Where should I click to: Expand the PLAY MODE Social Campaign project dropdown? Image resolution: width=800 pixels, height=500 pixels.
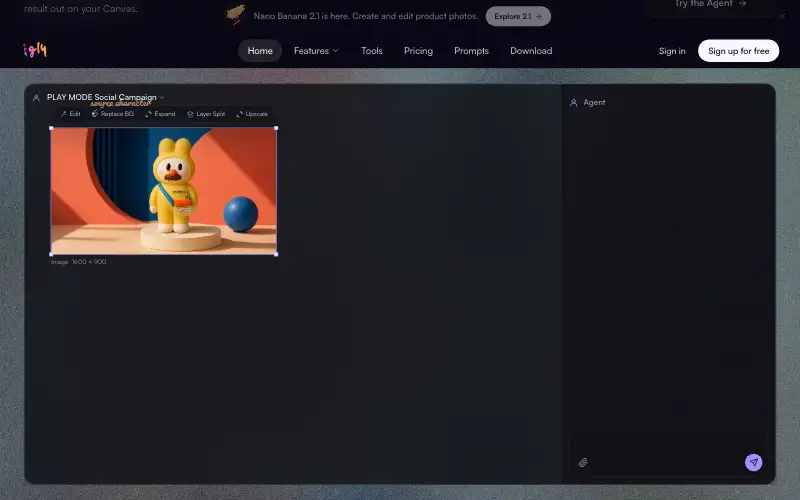[x=162, y=97]
